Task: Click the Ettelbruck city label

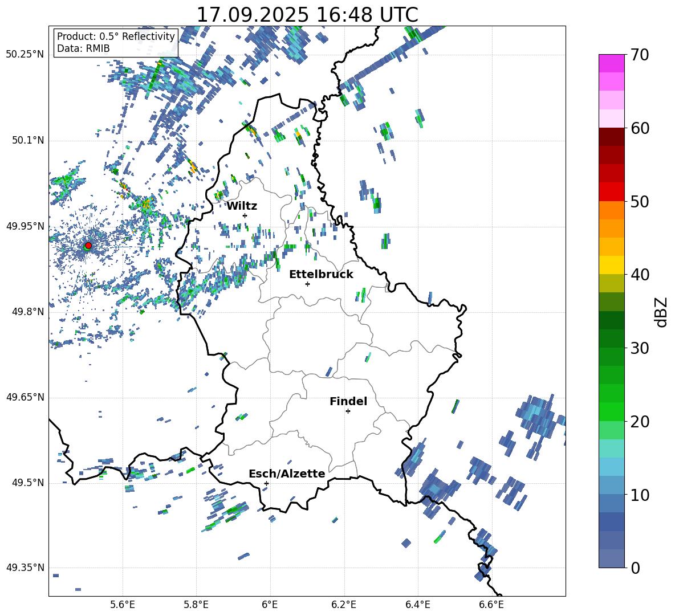Action: point(321,275)
